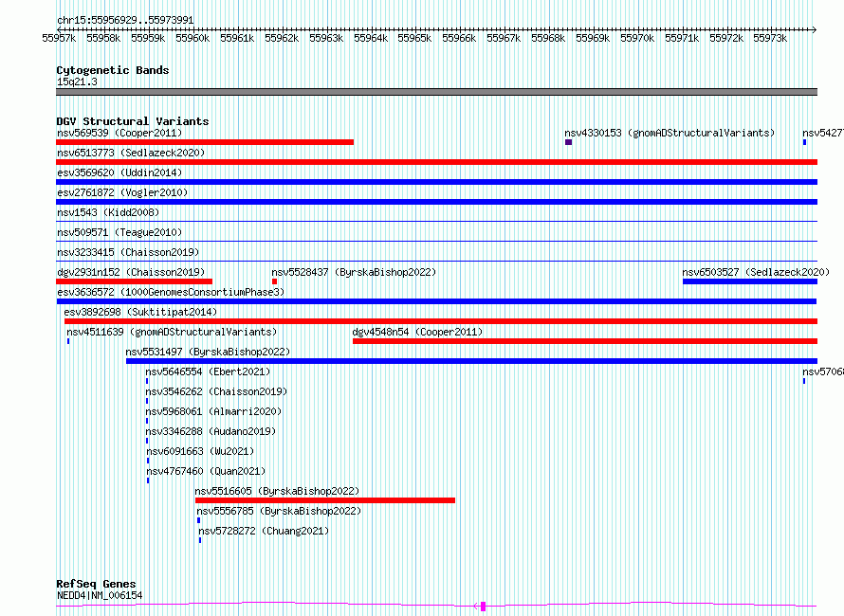This screenshot has width=844, height=616.
Task: Open nsv5556785 (ByrskaBishop2022) entry
Action: click(279, 511)
